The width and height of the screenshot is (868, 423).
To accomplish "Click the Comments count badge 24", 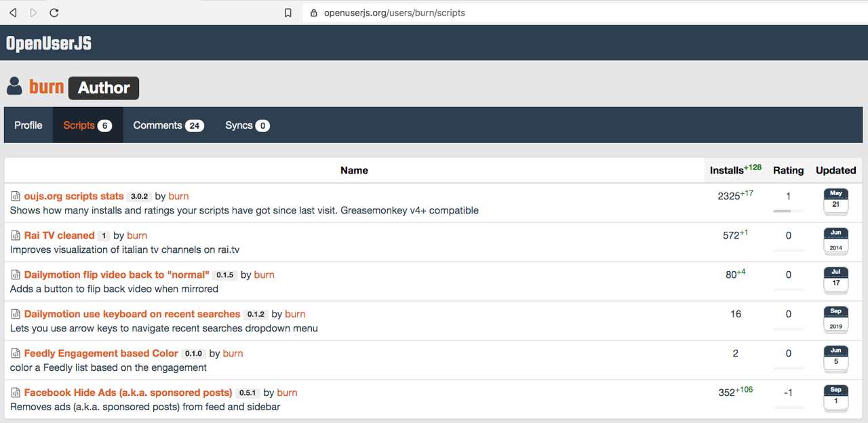I will tap(195, 125).
